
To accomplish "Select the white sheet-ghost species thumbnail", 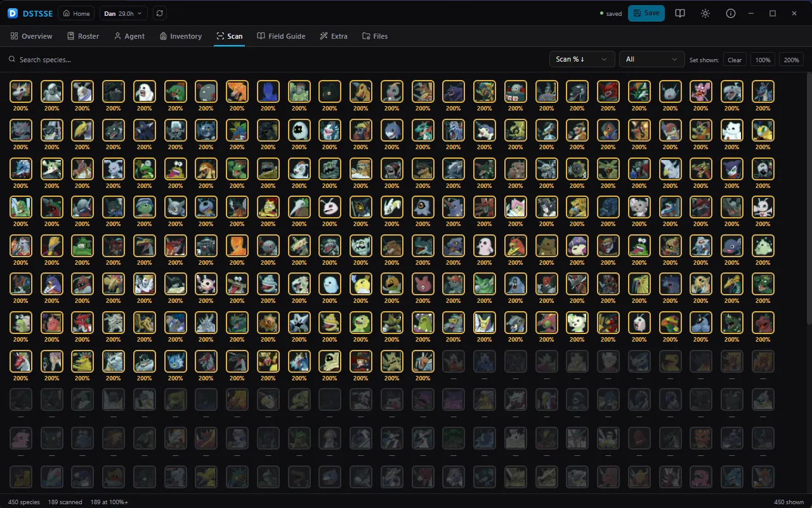I will (145, 91).
